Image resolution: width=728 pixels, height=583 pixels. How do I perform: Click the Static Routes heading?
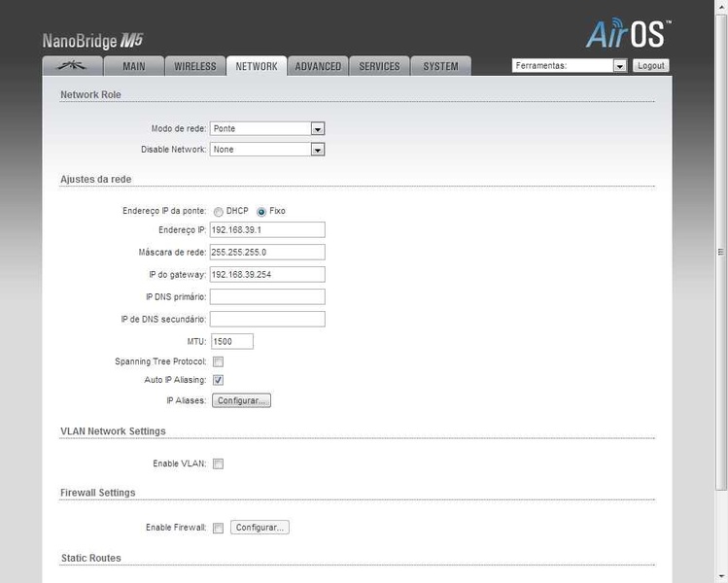(x=91, y=558)
